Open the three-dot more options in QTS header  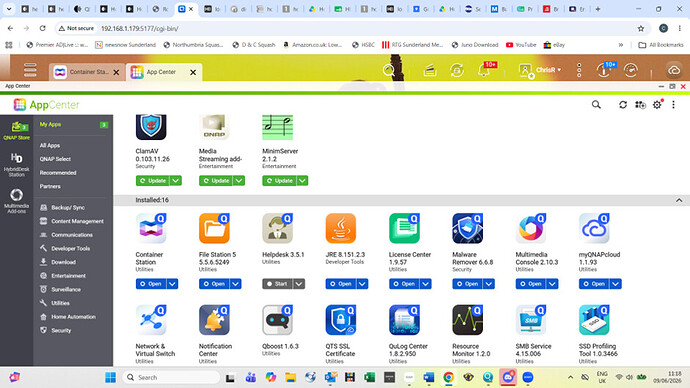click(x=579, y=70)
